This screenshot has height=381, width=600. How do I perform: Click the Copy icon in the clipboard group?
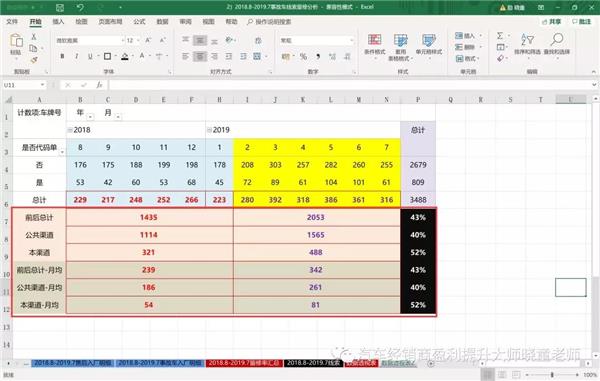coord(34,48)
